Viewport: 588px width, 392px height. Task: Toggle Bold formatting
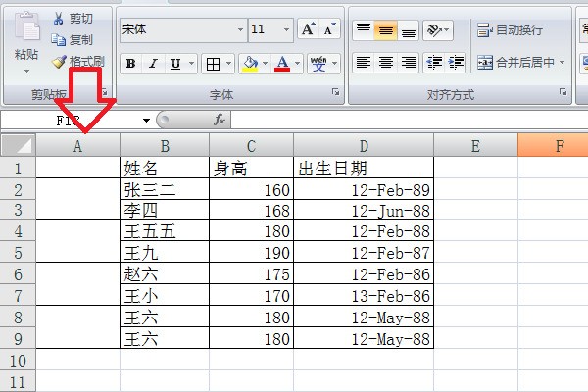tap(131, 64)
